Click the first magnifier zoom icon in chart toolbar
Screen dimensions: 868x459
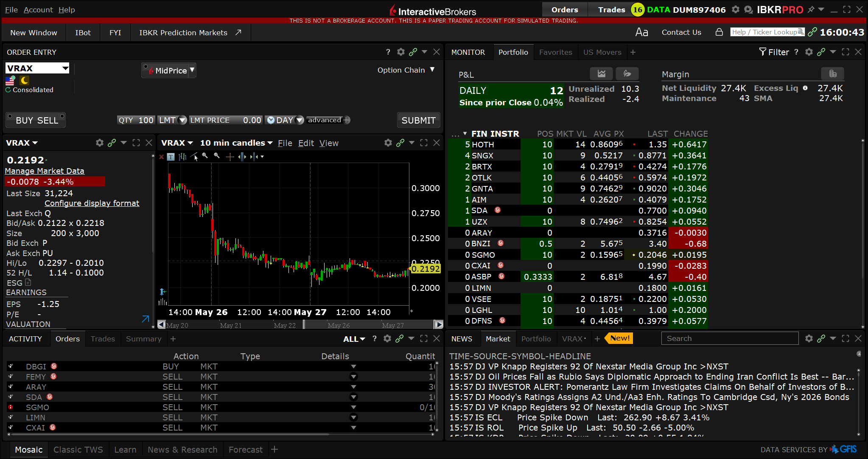[x=205, y=156]
